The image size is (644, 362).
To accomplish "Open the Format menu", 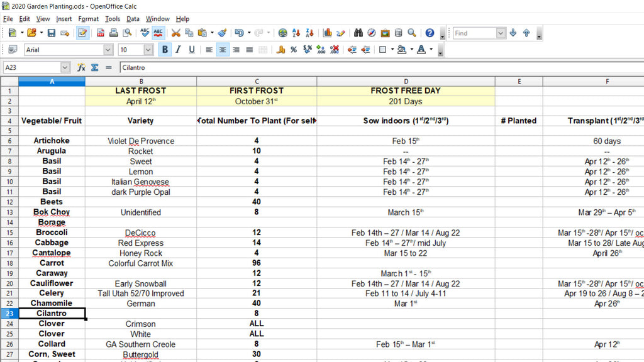I will tap(88, 19).
